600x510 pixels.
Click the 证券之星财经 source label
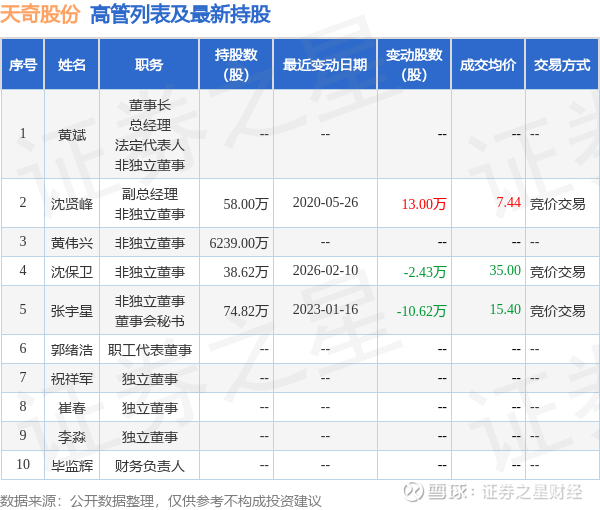point(532,492)
